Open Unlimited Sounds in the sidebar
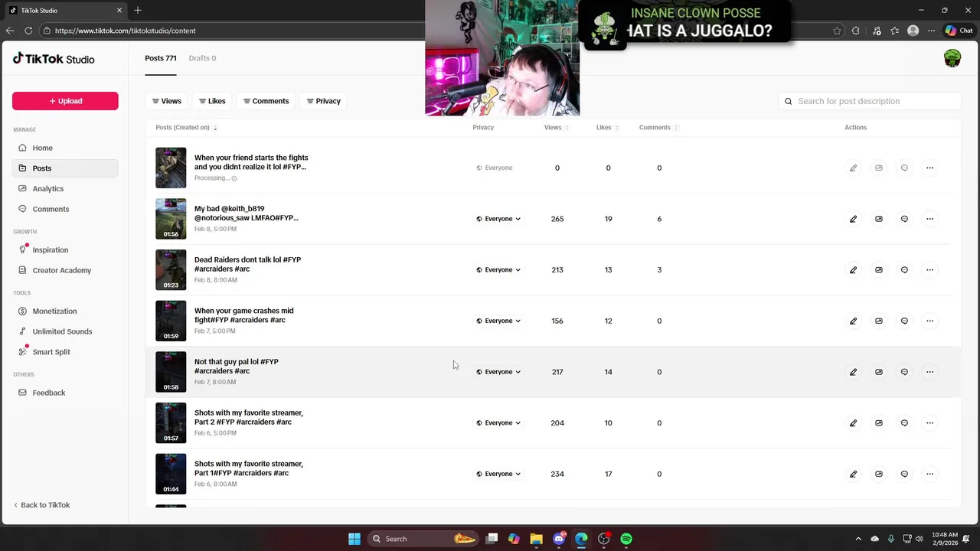The image size is (980, 551). click(65, 331)
